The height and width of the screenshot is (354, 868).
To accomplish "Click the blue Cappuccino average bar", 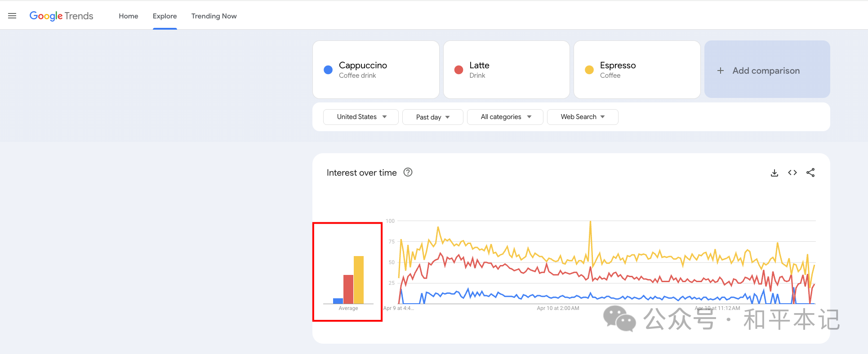I will point(338,301).
